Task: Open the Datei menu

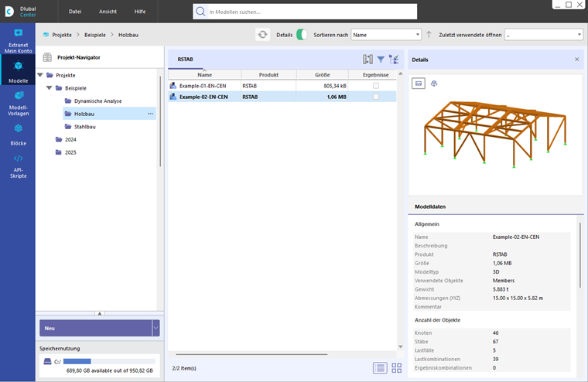Action: (75, 12)
